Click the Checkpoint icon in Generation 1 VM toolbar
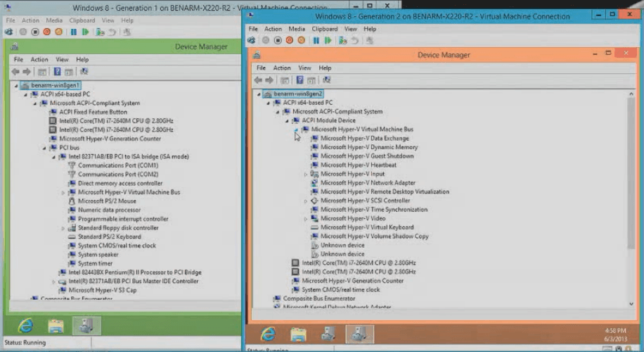 click(100, 32)
